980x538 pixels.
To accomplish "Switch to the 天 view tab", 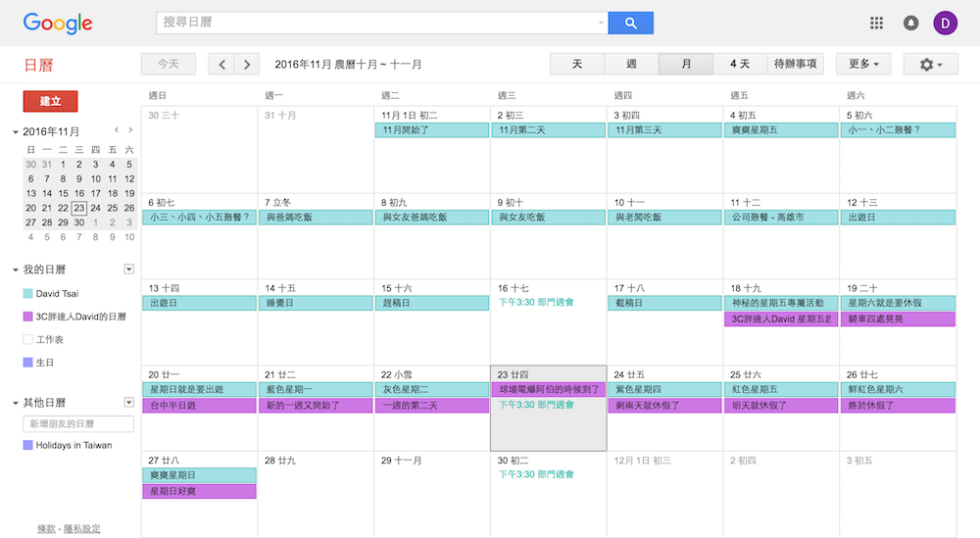I will [x=577, y=65].
